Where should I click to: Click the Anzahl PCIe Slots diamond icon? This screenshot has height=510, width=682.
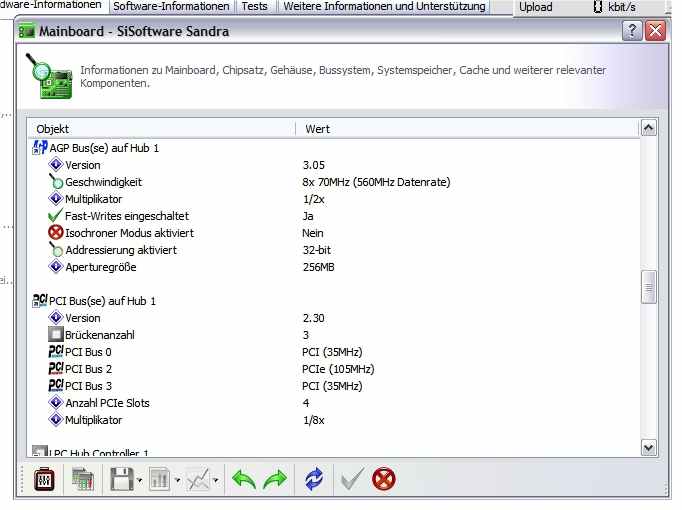[56, 403]
